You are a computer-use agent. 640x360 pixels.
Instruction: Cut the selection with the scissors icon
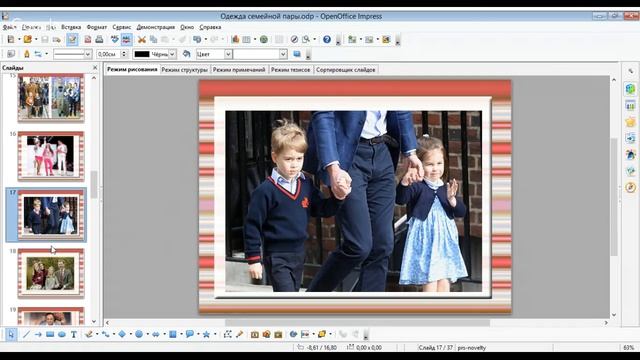tap(142, 40)
